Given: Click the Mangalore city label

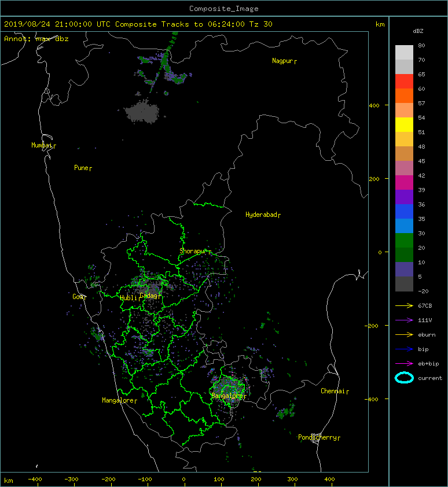Looking at the screenshot, I should (118, 400).
